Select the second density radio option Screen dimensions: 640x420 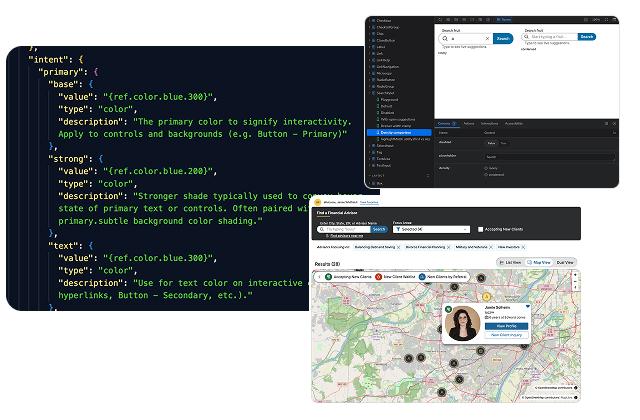(x=486, y=175)
